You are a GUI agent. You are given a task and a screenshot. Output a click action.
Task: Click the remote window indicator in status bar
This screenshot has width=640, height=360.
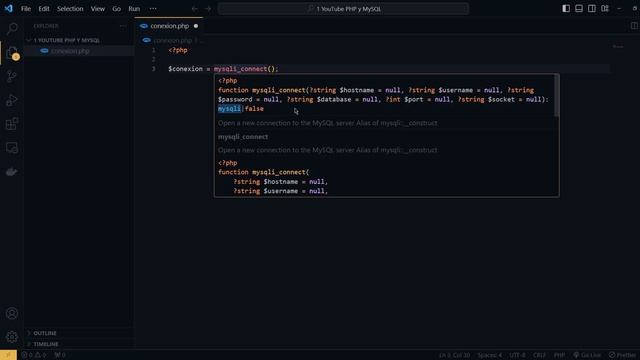point(8,355)
